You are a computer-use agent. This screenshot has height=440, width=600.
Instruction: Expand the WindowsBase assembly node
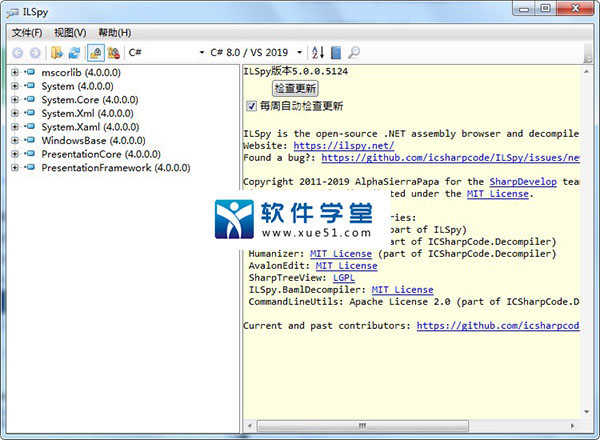(15, 140)
